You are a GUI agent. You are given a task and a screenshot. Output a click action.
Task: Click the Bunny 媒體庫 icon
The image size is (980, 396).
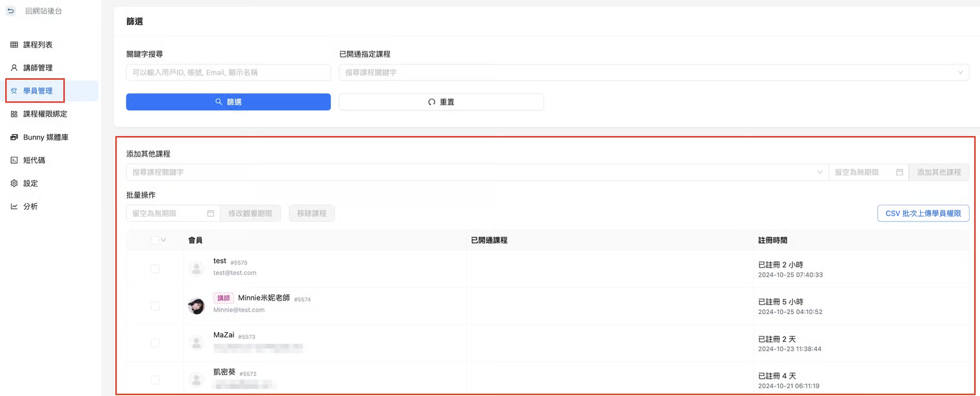14,137
